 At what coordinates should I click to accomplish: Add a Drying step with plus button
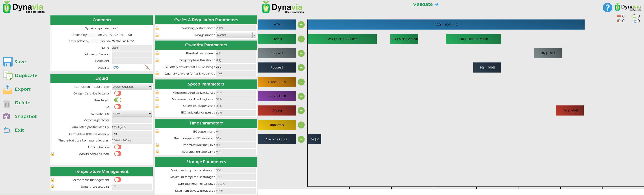(301, 111)
